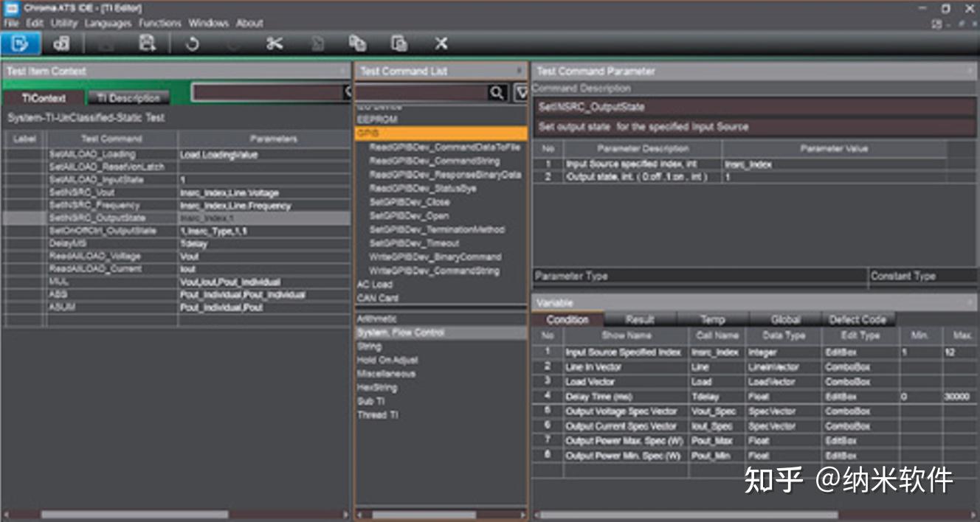Viewport: 980px width, 522px height.
Task: Select the Defect Code variable tab
Action: [857, 319]
